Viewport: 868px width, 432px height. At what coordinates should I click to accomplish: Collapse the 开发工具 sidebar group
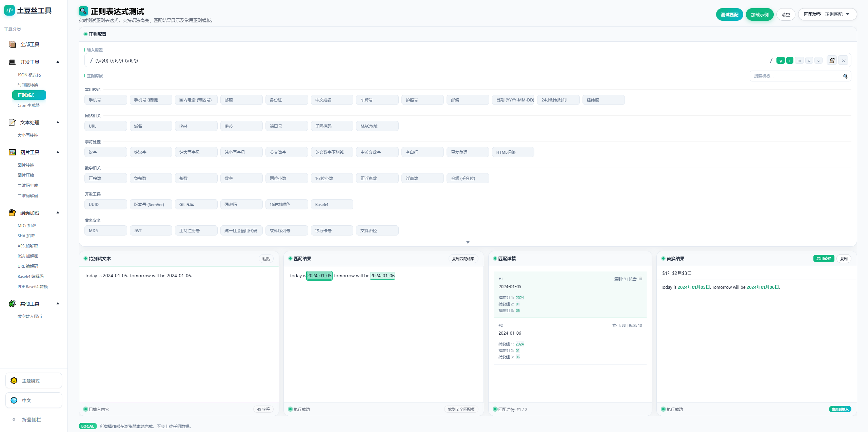point(58,62)
